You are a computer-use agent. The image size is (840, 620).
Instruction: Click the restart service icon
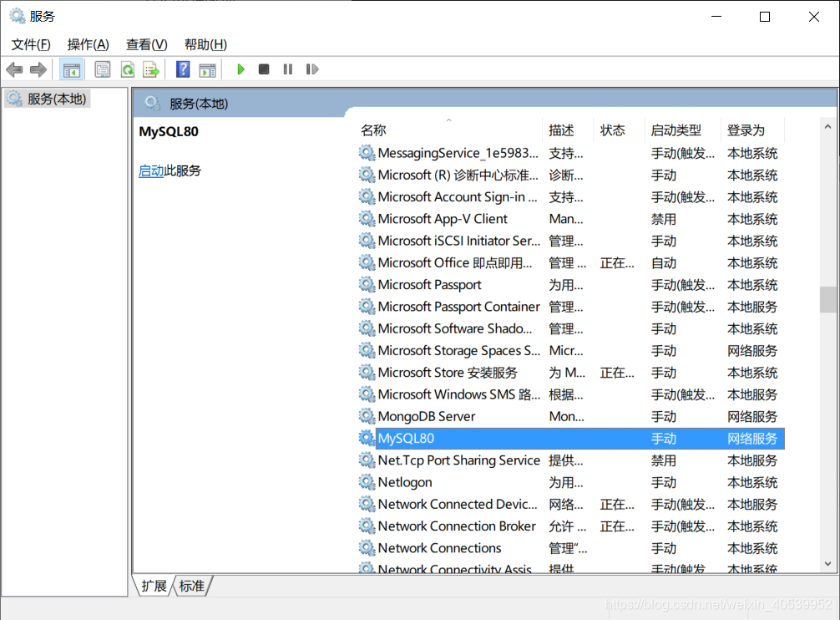[311, 69]
